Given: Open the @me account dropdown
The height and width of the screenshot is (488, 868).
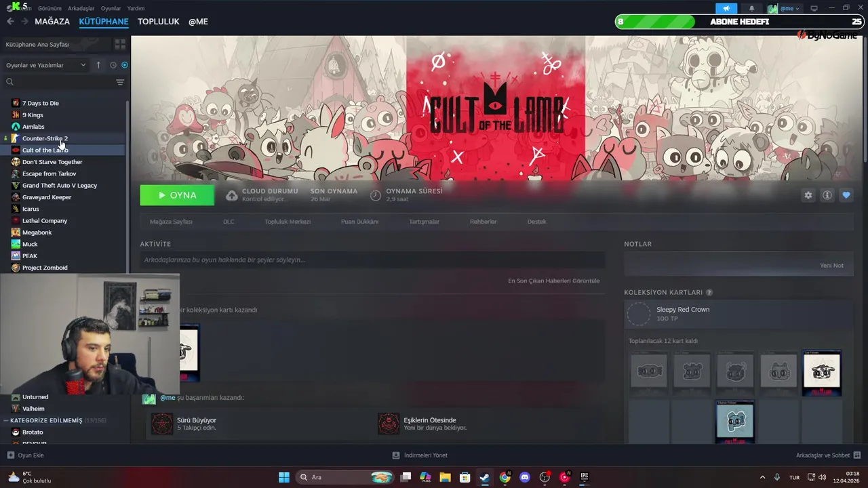Looking at the screenshot, I should click(784, 8).
